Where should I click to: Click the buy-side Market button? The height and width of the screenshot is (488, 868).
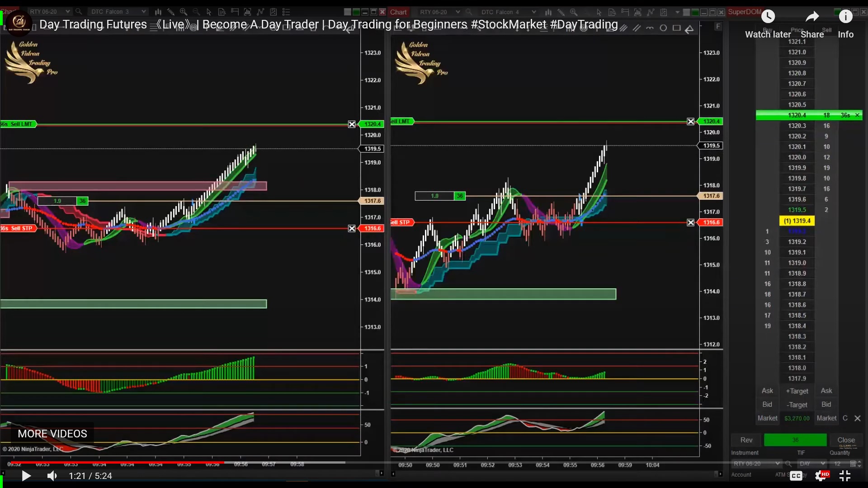pos(768,418)
